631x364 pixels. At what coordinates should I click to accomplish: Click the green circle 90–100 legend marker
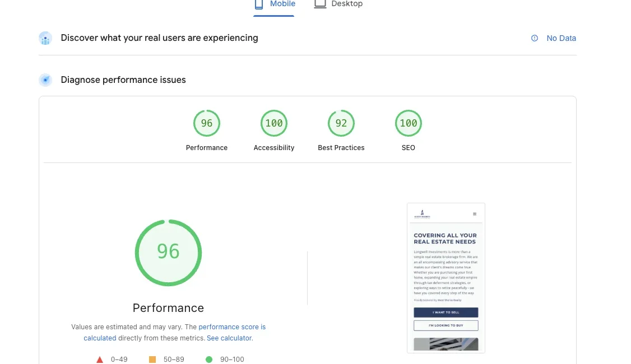click(209, 360)
